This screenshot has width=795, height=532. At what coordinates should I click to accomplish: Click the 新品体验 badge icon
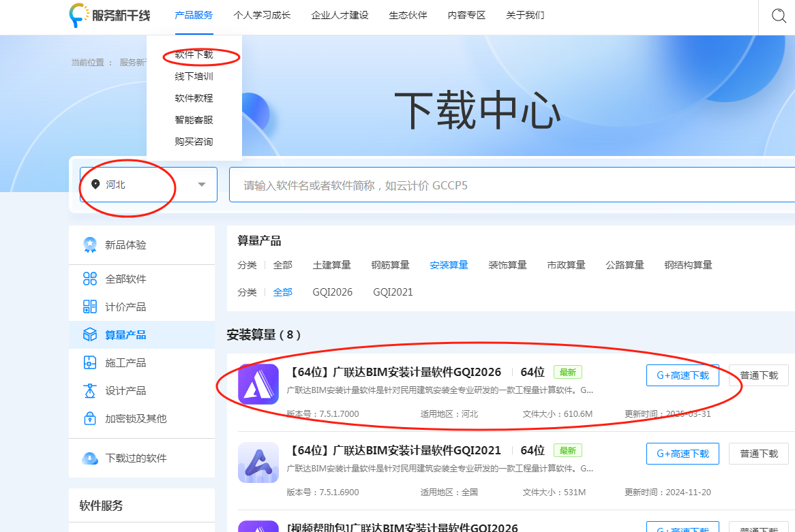90,245
